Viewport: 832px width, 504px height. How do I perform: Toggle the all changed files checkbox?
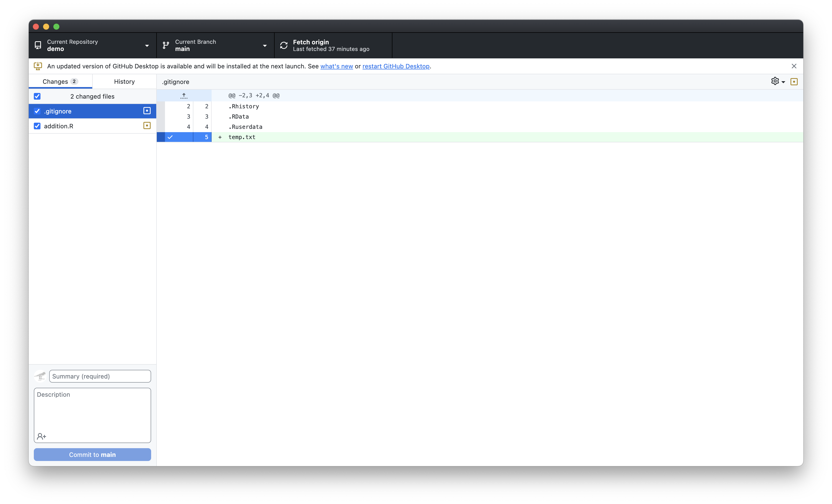[37, 96]
